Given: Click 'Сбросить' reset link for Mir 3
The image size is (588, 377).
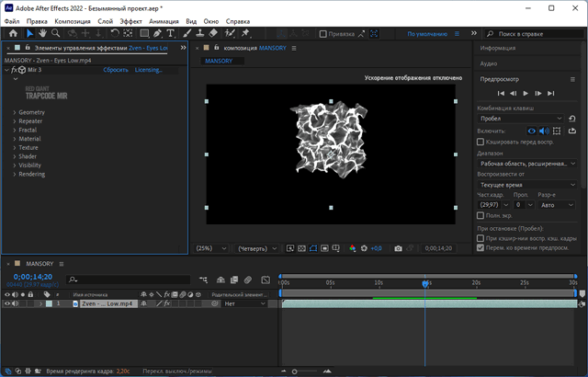Looking at the screenshot, I should tap(116, 70).
